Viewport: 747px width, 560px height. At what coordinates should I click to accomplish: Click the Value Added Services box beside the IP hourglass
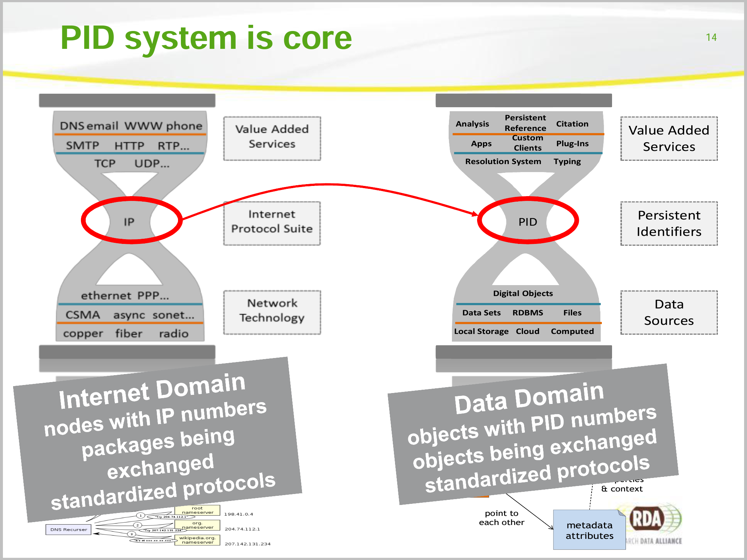click(272, 139)
